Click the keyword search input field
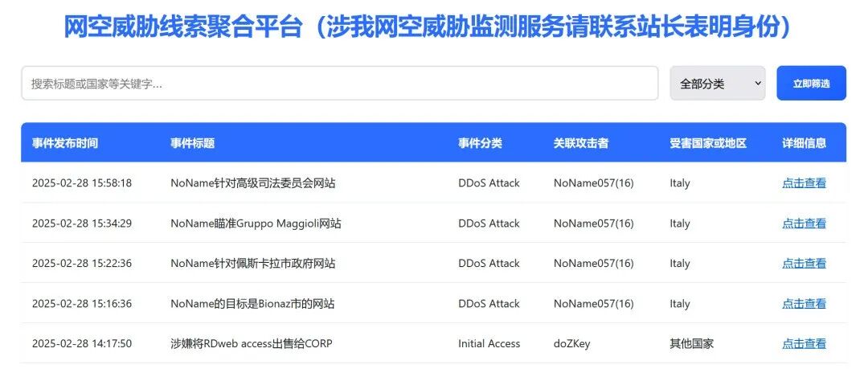Image resolution: width=868 pixels, height=369 pixels. 340,84
